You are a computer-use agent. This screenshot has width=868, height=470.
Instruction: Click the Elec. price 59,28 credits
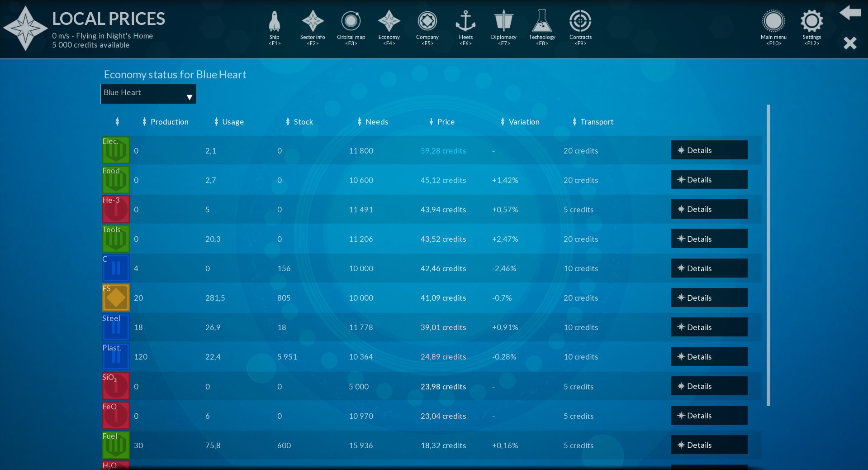tap(443, 151)
